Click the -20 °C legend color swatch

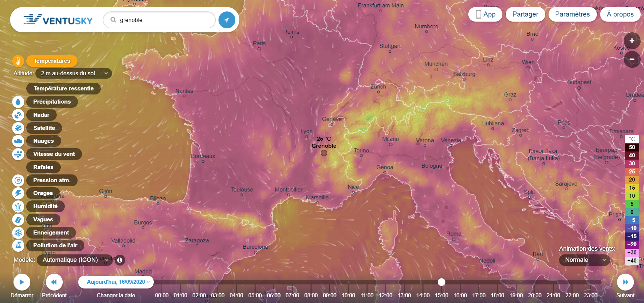click(x=632, y=244)
